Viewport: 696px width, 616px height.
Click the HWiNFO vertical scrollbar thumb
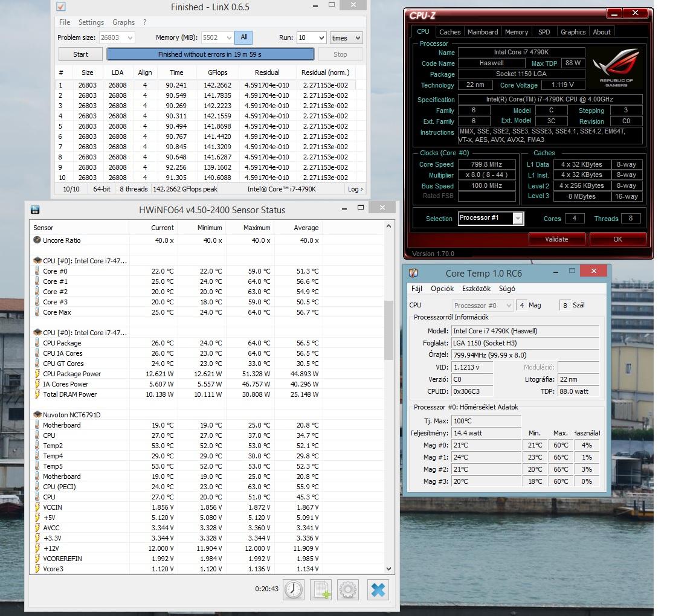click(388, 330)
